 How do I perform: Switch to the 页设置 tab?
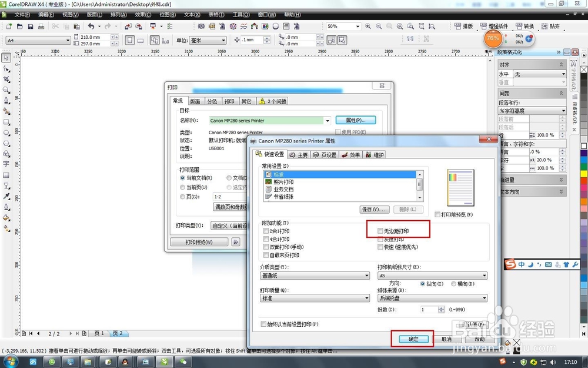[325, 155]
